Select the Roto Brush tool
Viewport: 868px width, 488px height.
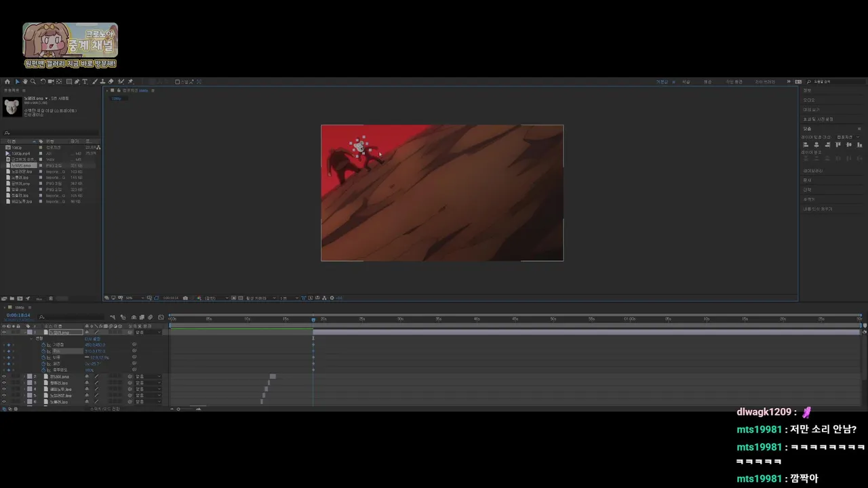pyautogui.click(x=121, y=81)
